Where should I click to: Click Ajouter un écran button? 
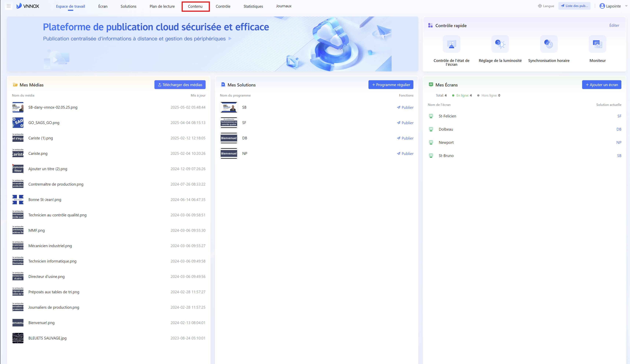point(602,85)
